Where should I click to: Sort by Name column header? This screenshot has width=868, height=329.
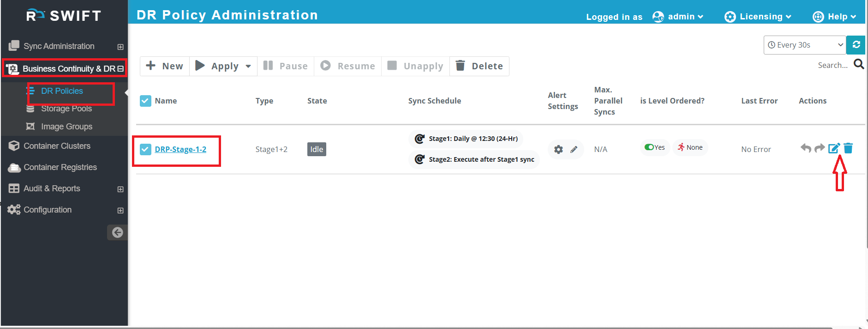tap(166, 101)
